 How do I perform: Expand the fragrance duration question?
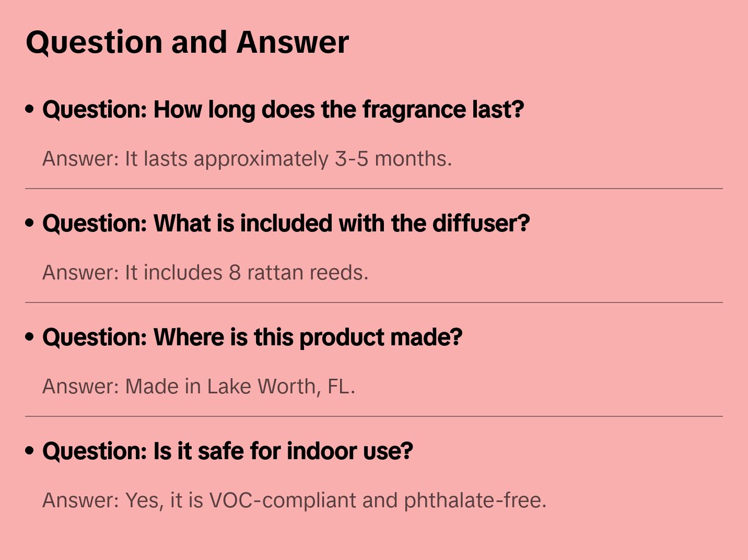(283, 110)
